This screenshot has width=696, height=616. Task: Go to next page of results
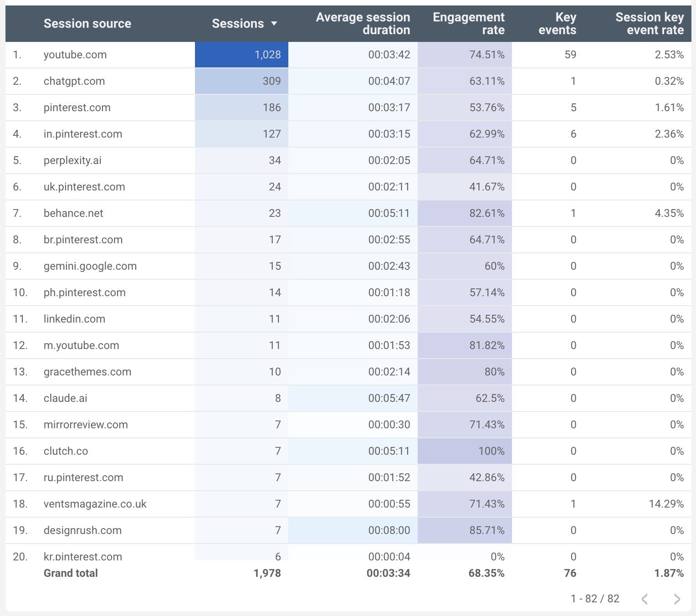coord(677,599)
